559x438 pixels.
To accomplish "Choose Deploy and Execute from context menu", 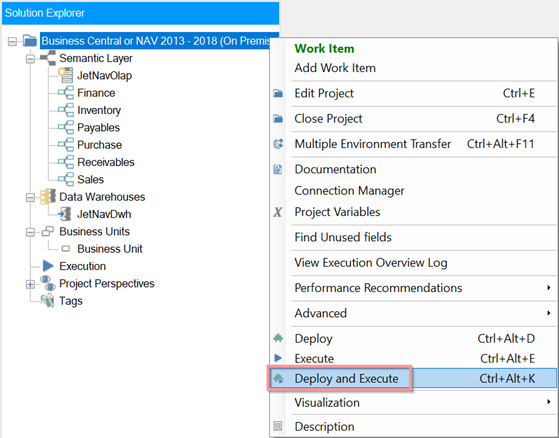I will click(414, 378).
